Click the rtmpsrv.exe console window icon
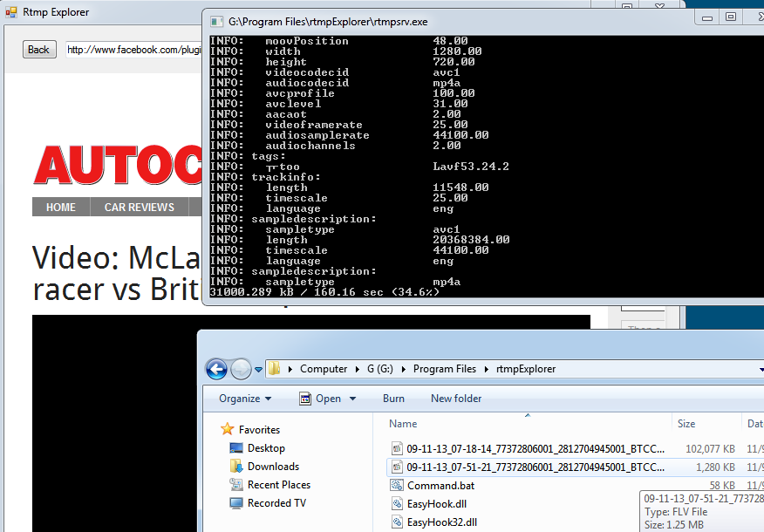This screenshot has height=532, width=764. (215, 22)
